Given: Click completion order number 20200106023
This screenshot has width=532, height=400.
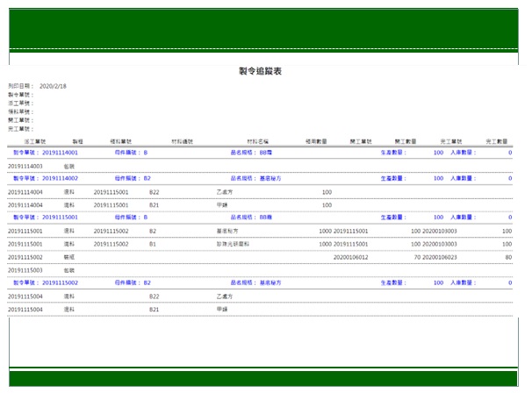Looking at the screenshot, I should [x=439, y=257].
